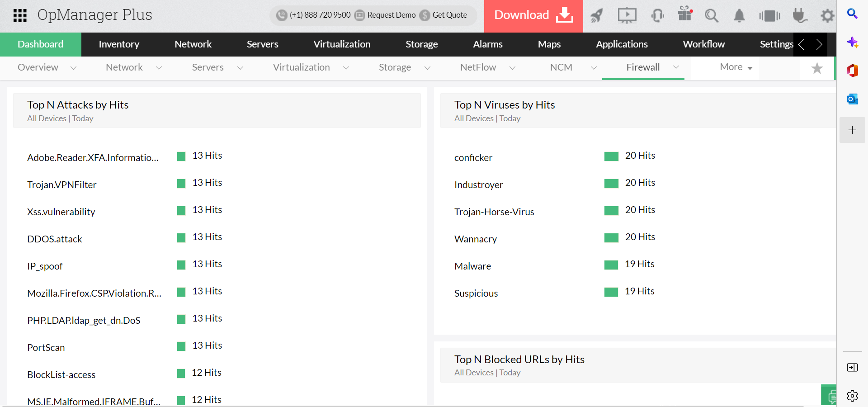This screenshot has height=407, width=868.
Task: Open the green chat widget icon
Action: (x=829, y=395)
